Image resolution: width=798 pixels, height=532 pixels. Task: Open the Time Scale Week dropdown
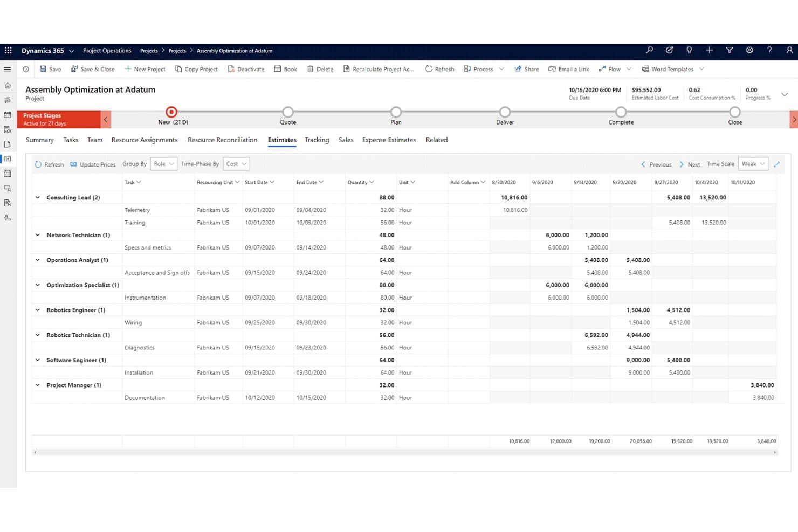753,164
